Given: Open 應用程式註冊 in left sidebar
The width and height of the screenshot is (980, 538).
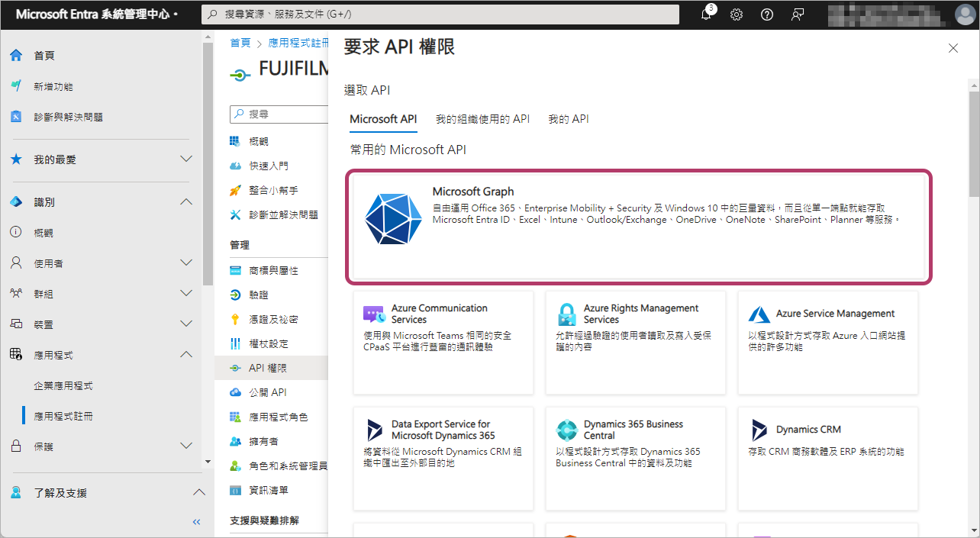Looking at the screenshot, I should pyautogui.click(x=63, y=416).
